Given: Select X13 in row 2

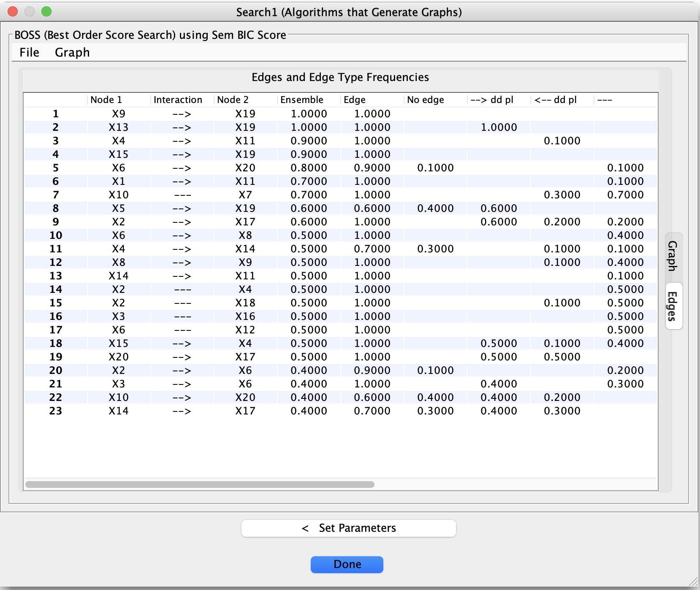Looking at the screenshot, I should (x=119, y=127).
